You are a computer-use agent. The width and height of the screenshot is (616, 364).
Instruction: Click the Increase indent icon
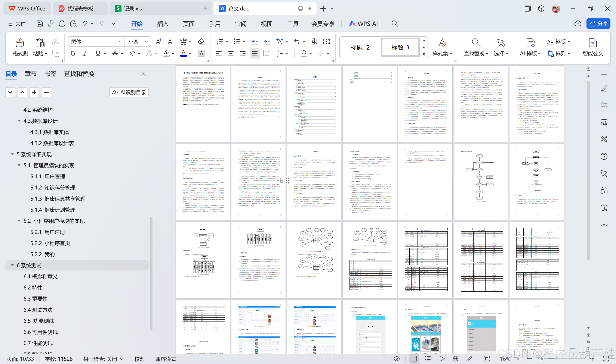pos(267,41)
